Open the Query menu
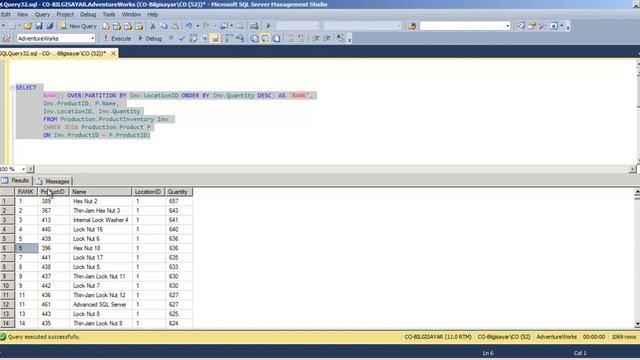The height and width of the screenshot is (360, 640). [42, 14]
